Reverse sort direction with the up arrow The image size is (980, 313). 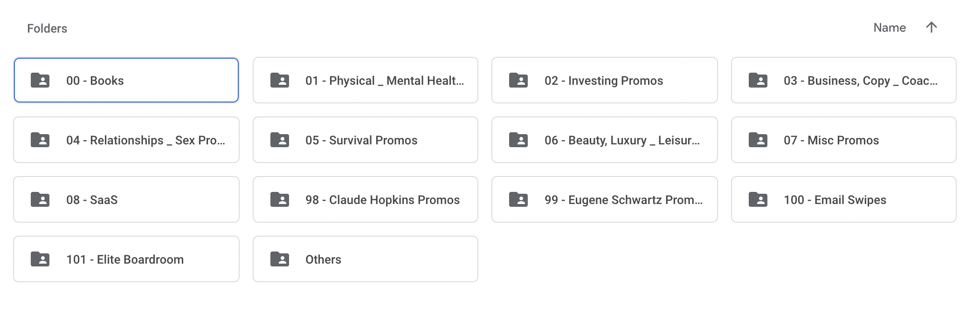pyautogui.click(x=931, y=27)
